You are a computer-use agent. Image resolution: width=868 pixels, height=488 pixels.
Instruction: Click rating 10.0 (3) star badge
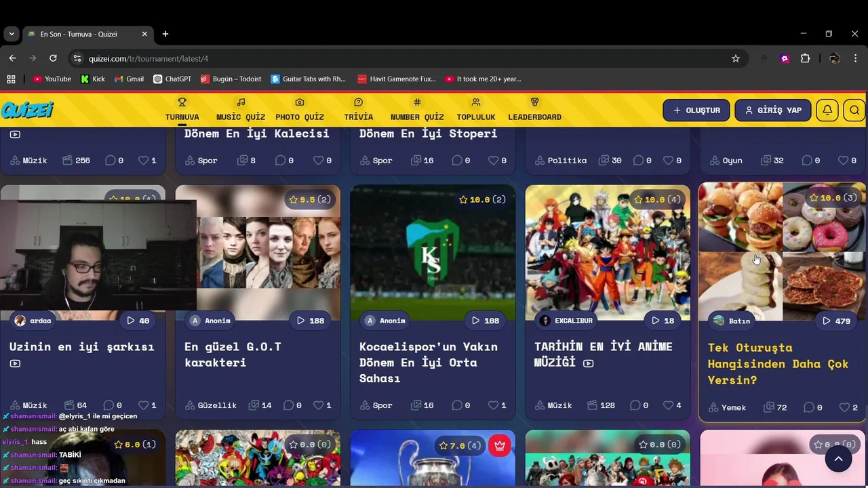pos(834,198)
